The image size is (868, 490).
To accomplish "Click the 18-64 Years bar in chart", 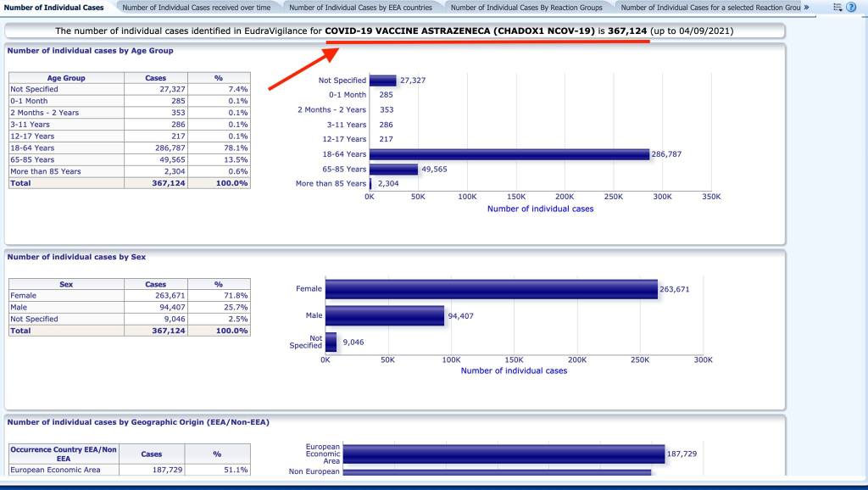I will (x=509, y=154).
